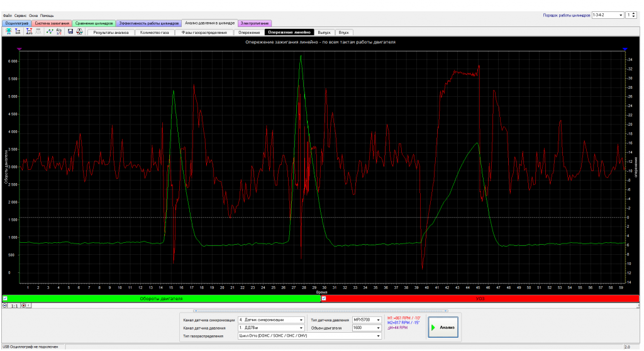Screen dimensions: 644x351
Task: Open the Опережение sub-tab
Action: tap(249, 33)
